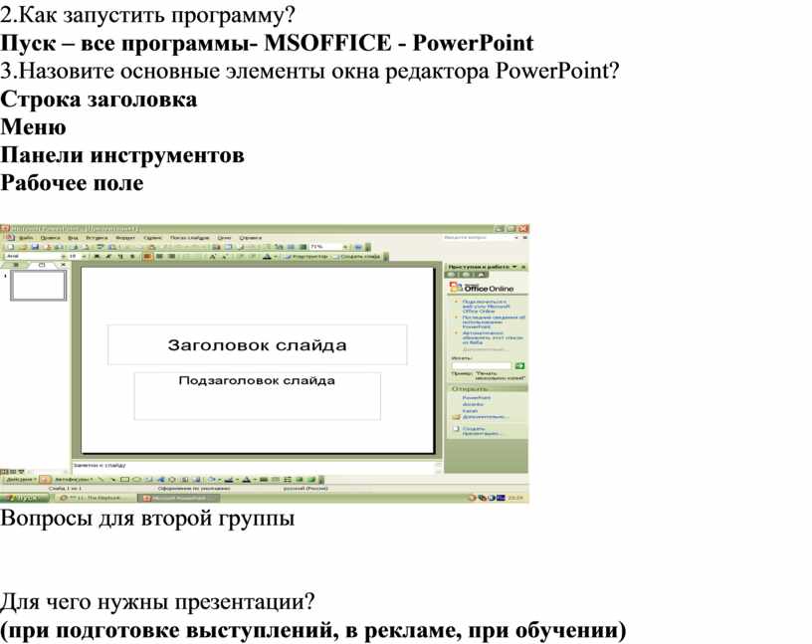Click the Save icon in standard toolbar
812x644 pixels.
point(34,246)
